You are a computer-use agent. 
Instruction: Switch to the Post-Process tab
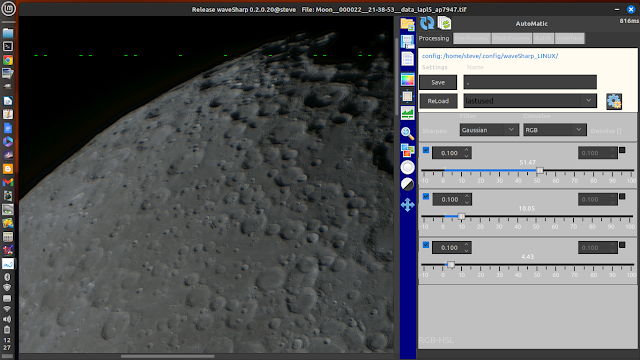pyautogui.click(x=511, y=38)
